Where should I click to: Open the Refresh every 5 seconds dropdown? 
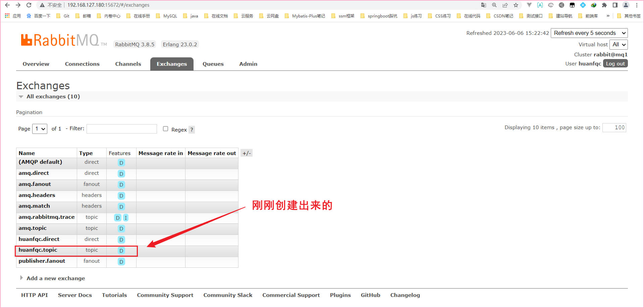589,33
